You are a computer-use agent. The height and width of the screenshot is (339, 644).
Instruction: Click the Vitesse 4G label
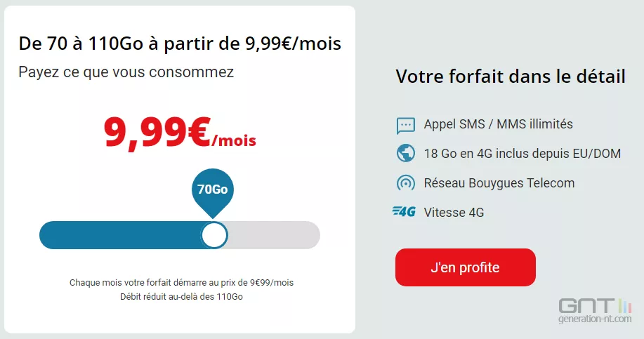[454, 212]
